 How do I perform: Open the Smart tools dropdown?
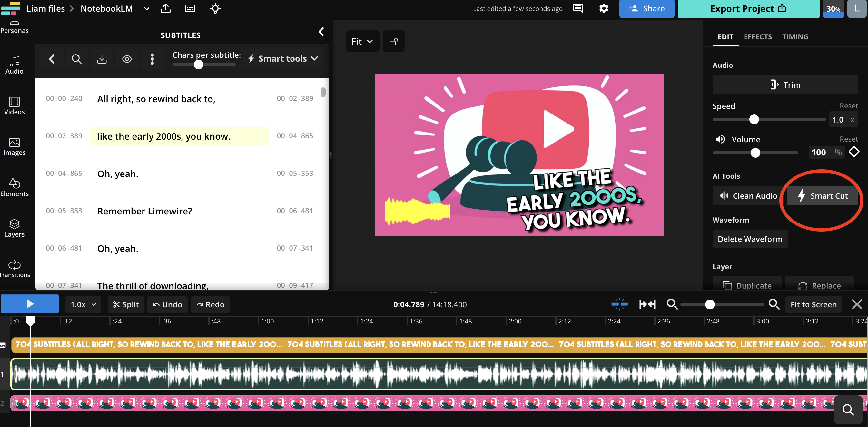point(283,58)
